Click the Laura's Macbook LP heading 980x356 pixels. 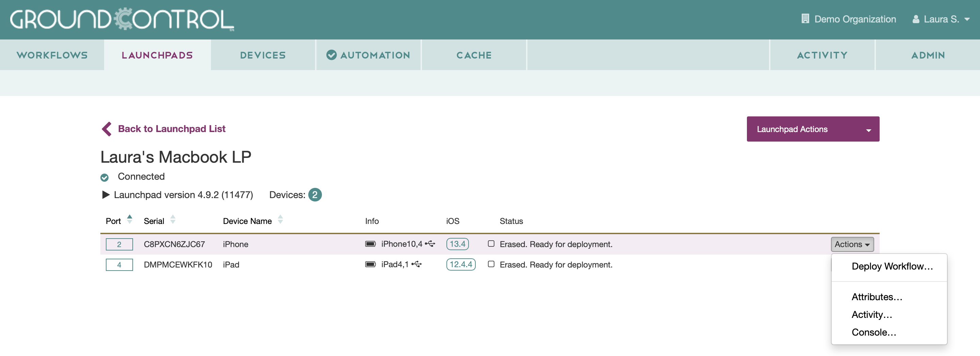coord(176,157)
